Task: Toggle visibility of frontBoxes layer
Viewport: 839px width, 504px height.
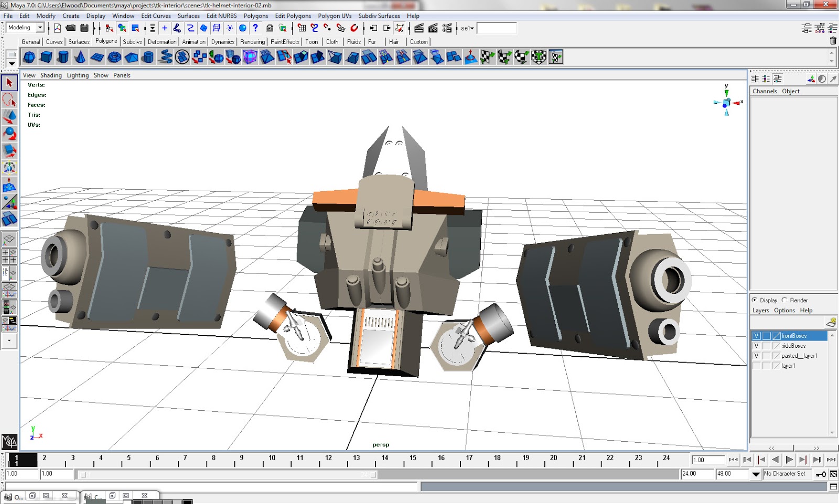Action: point(756,336)
